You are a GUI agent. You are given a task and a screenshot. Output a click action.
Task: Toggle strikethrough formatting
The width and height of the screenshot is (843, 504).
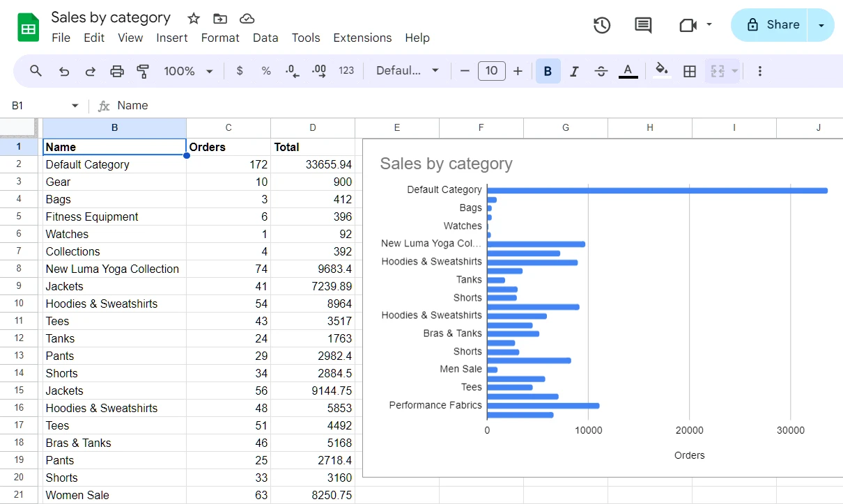pyautogui.click(x=601, y=70)
